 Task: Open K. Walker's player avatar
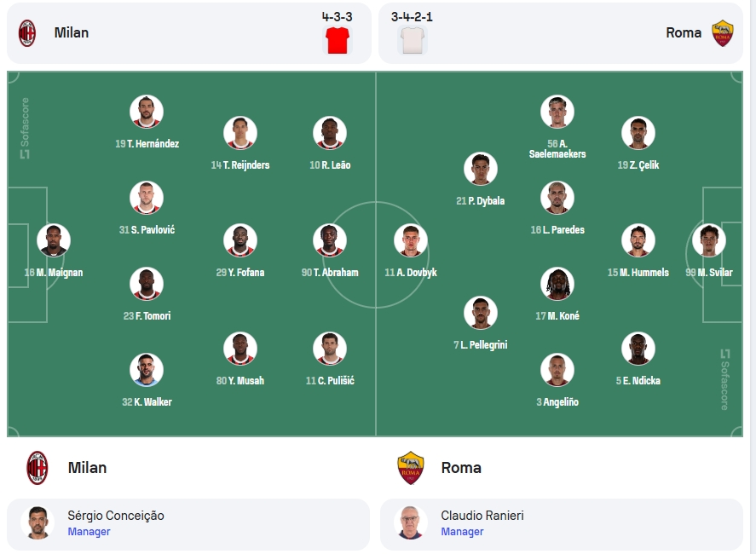coord(147,370)
